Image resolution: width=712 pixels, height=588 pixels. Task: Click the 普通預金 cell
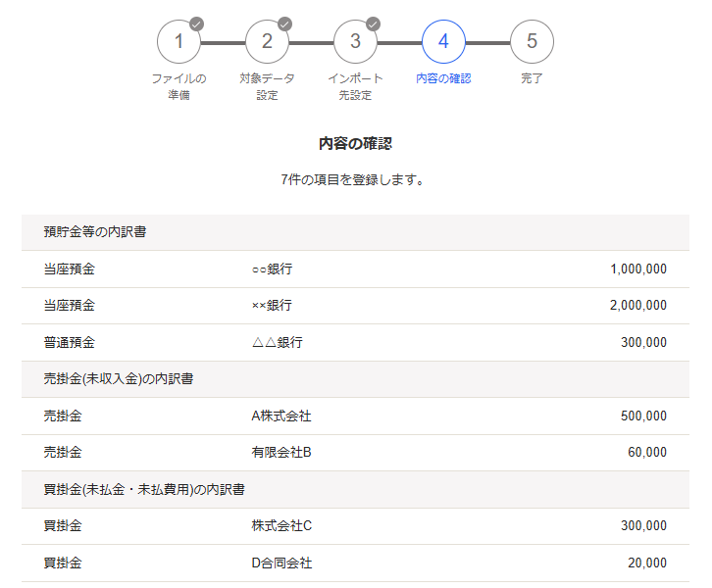click(x=69, y=343)
